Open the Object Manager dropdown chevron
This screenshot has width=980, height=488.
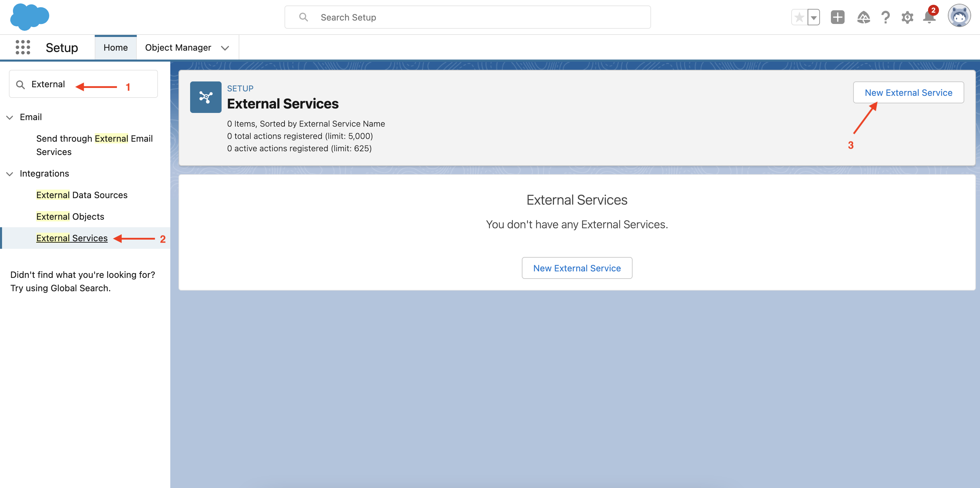pos(225,48)
